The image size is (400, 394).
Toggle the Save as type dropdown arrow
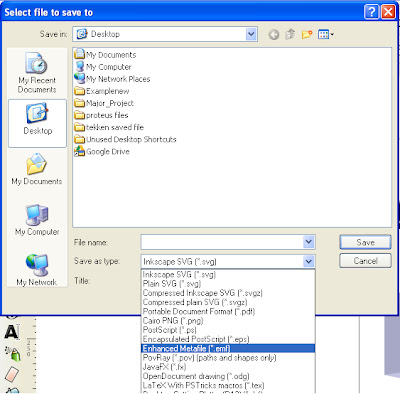pos(309,261)
